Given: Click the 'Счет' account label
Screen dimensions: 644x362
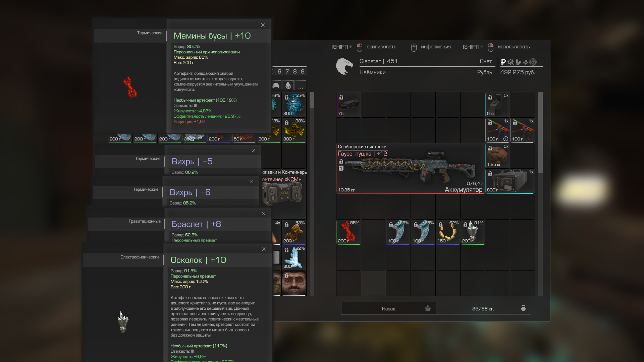Looking at the screenshot, I should 486,61.
